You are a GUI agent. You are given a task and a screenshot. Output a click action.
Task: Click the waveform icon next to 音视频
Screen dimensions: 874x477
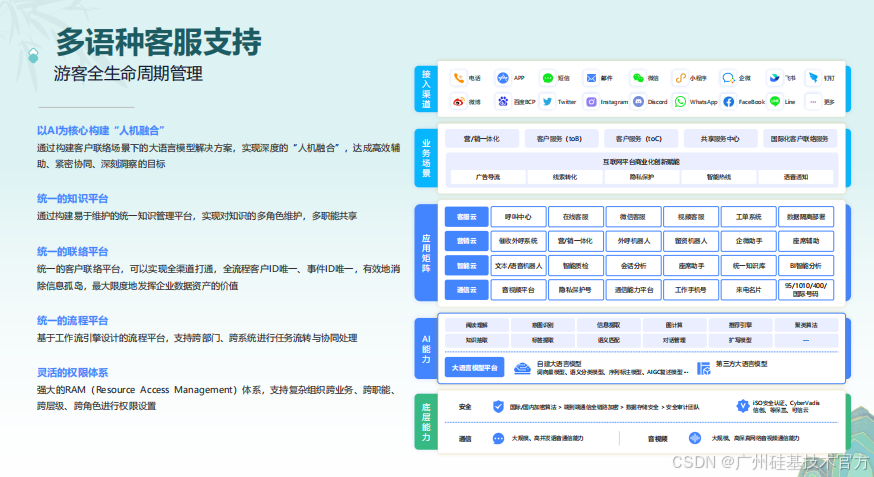[x=695, y=438]
